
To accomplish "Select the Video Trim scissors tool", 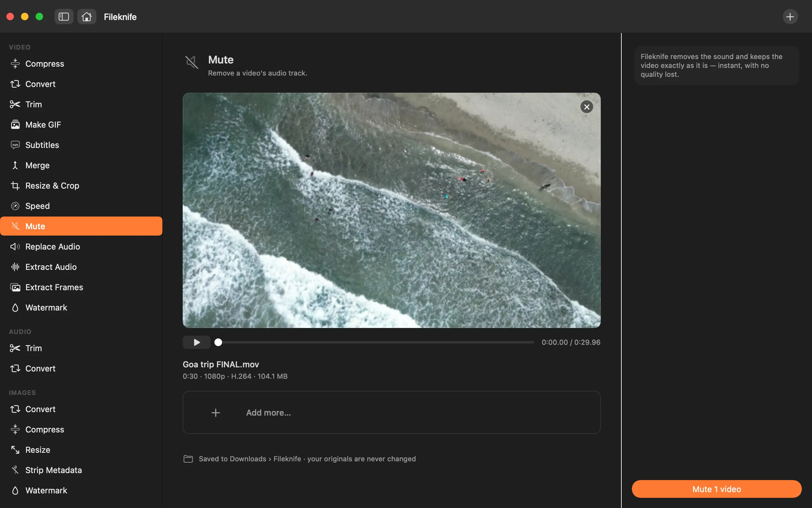I will tap(81, 104).
